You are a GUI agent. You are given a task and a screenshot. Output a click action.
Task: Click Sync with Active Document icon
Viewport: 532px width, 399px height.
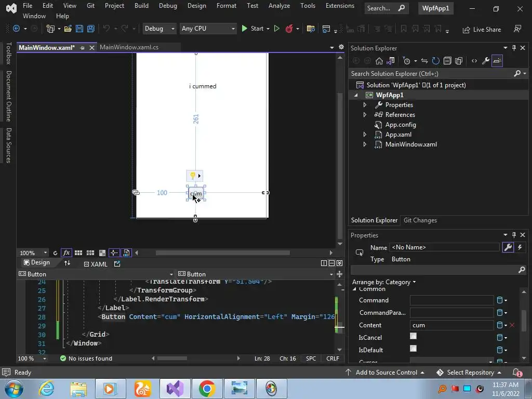tap(424, 61)
